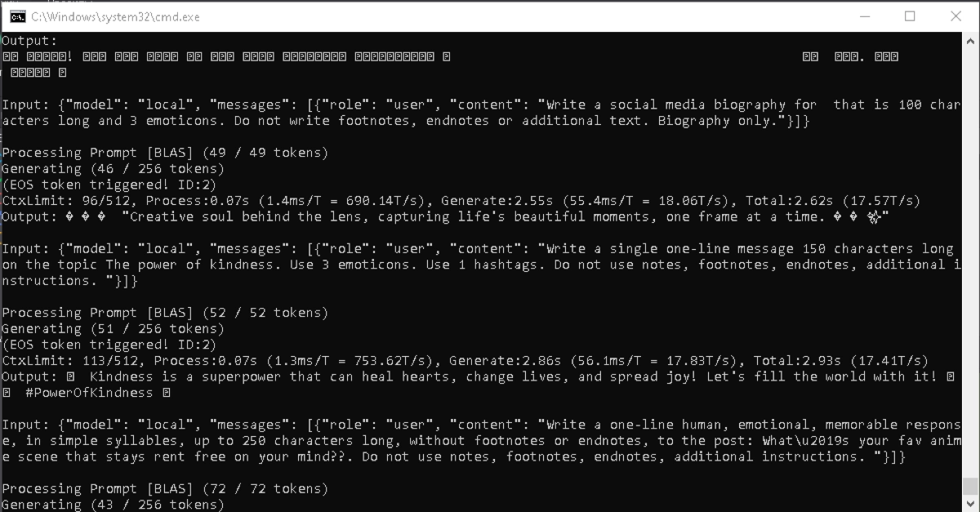Maximize the command prompt window

click(x=910, y=16)
